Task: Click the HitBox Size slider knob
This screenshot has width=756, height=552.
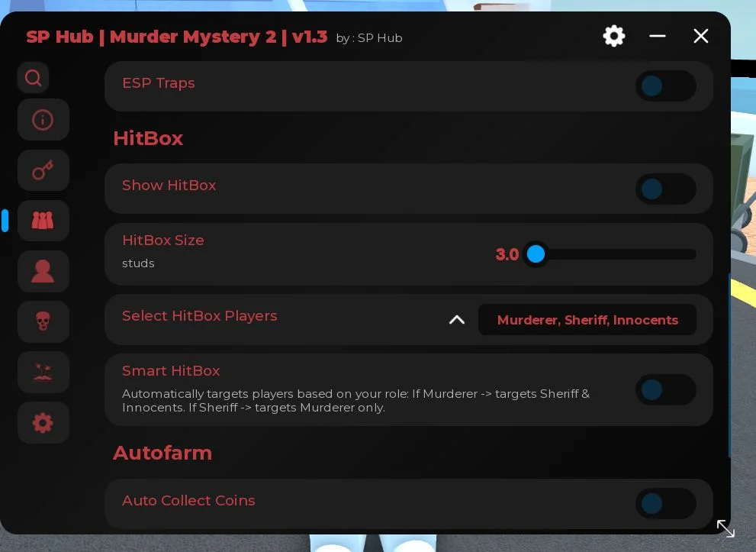Action: click(536, 253)
